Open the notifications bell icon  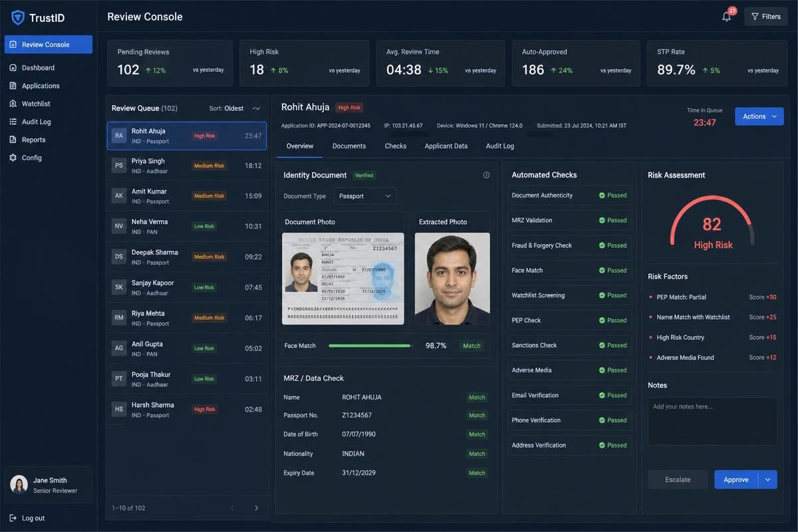click(727, 17)
